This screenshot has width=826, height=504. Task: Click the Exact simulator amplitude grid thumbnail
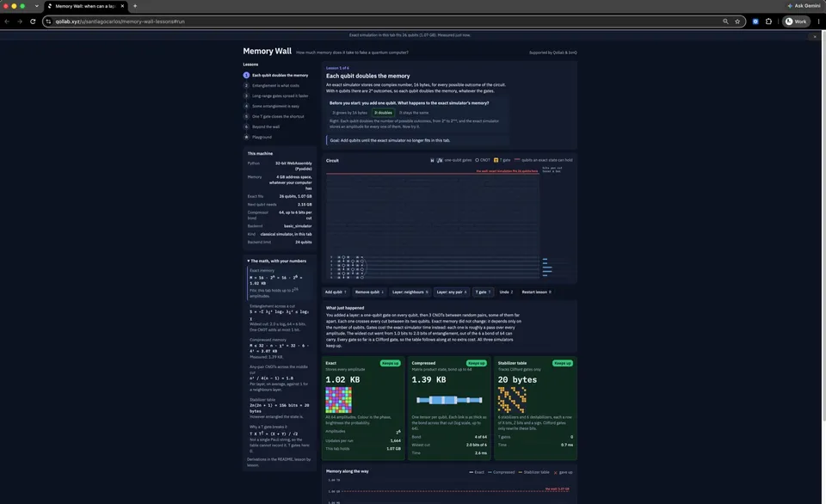tap(338, 400)
